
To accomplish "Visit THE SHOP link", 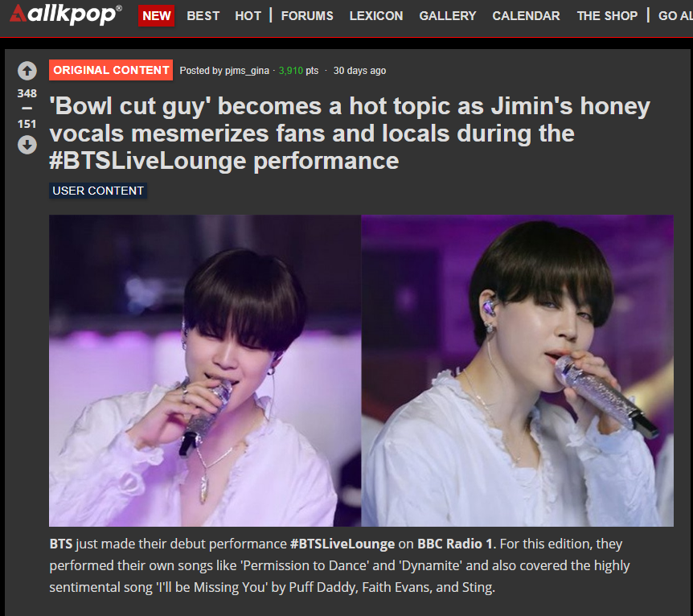I will [x=607, y=16].
